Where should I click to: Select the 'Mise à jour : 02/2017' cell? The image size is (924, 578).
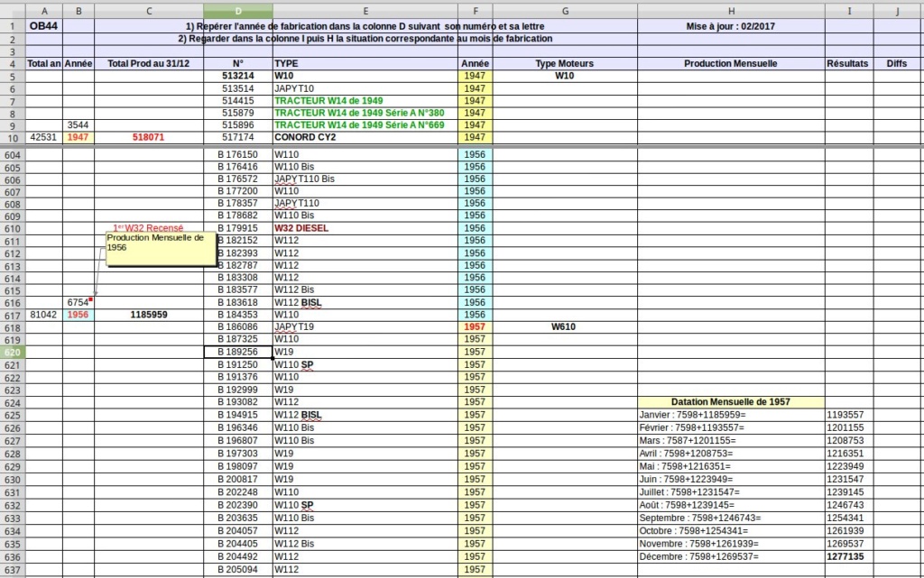point(731,26)
